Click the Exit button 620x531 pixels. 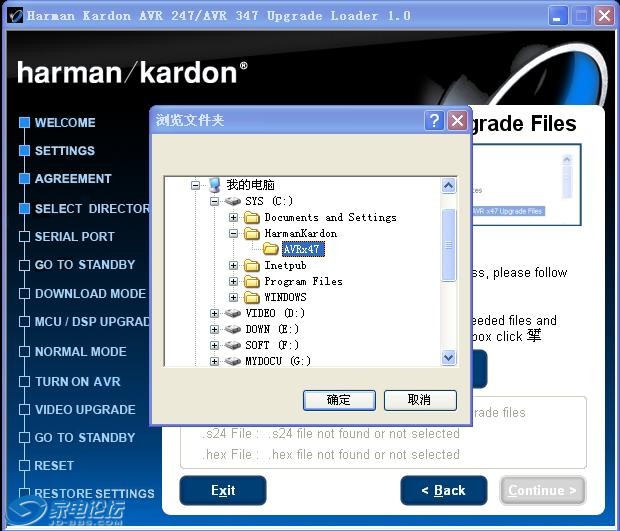(x=223, y=490)
